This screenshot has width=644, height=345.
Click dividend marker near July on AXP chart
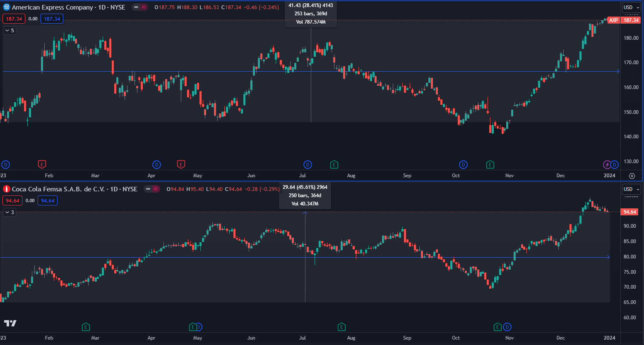pos(308,164)
